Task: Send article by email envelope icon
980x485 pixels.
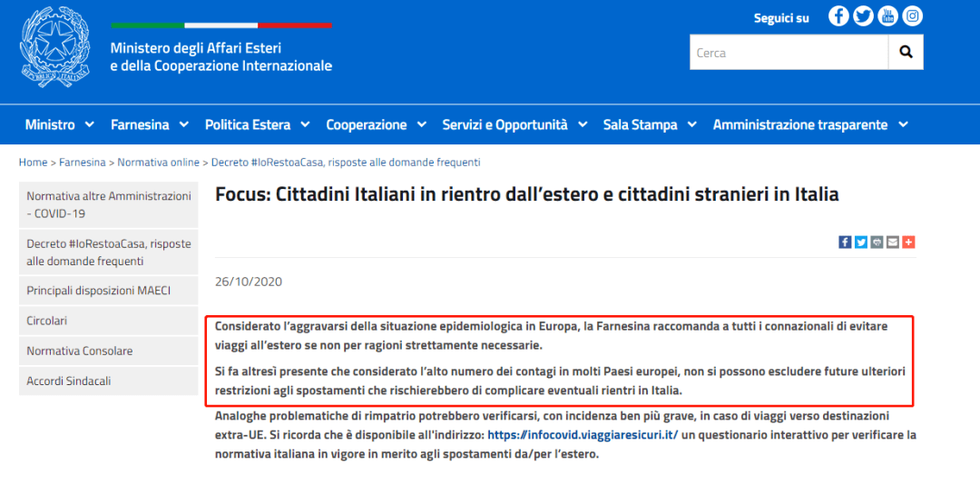Action: coord(893,242)
